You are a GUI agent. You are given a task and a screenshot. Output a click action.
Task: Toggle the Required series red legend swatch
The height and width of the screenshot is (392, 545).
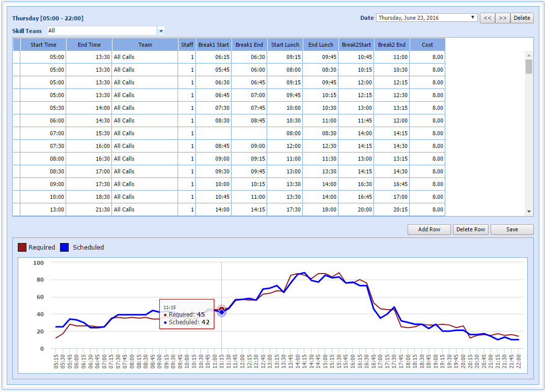(22, 248)
